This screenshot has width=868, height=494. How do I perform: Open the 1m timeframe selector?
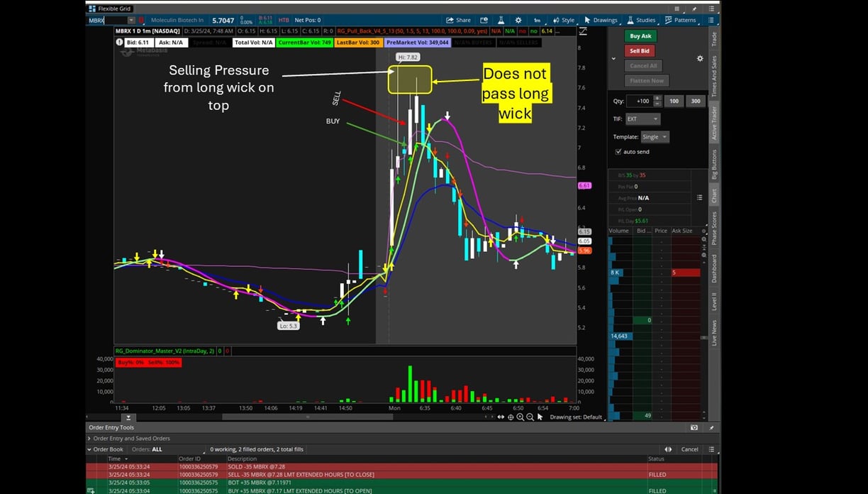coord(538,20)
